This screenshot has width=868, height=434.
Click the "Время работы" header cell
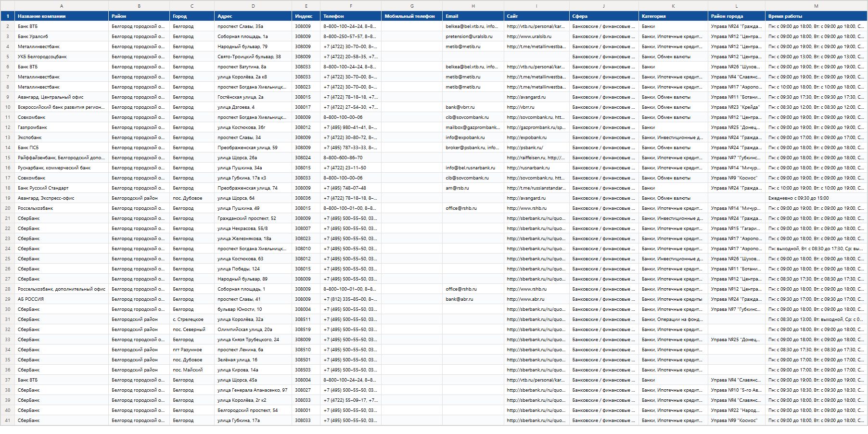(x=816, y=16)
